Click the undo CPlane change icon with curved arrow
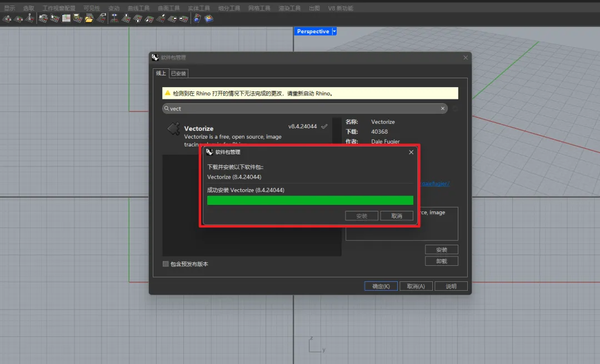The width and height of the screenshot is (600, 364). tap(43, 18)
